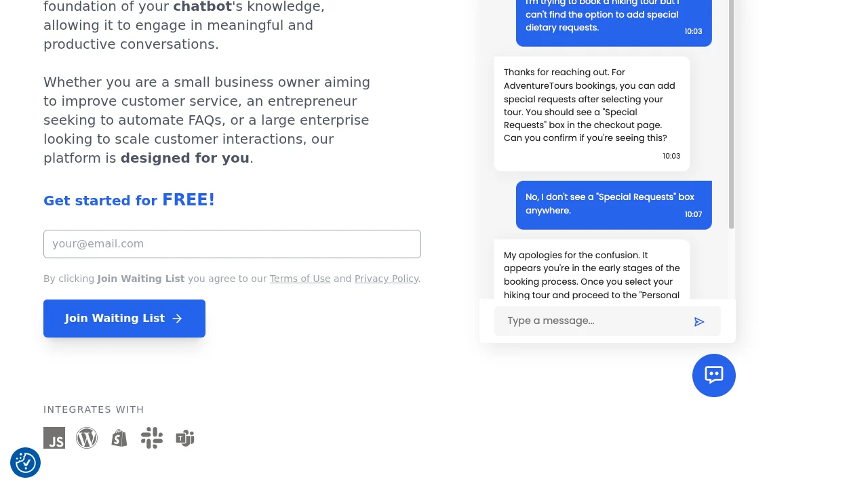
Task: Click the JavaScript integration icon
Action: (x=54, y=438)
